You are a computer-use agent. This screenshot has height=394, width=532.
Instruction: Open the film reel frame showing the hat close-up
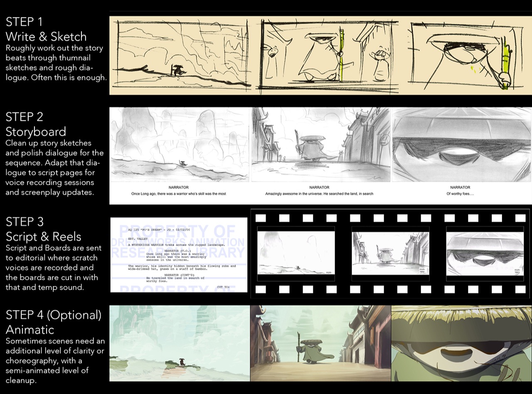485,253
